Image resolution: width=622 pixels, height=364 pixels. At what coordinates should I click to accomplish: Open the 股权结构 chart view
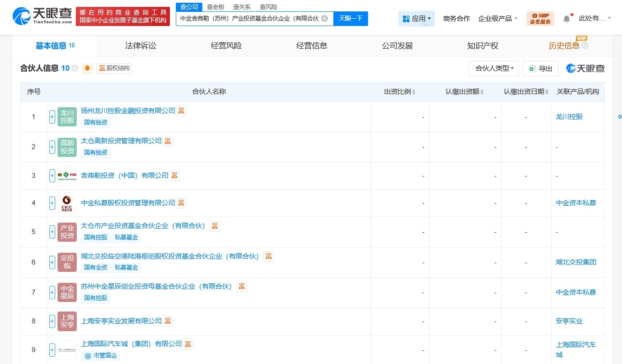[114, 68]
